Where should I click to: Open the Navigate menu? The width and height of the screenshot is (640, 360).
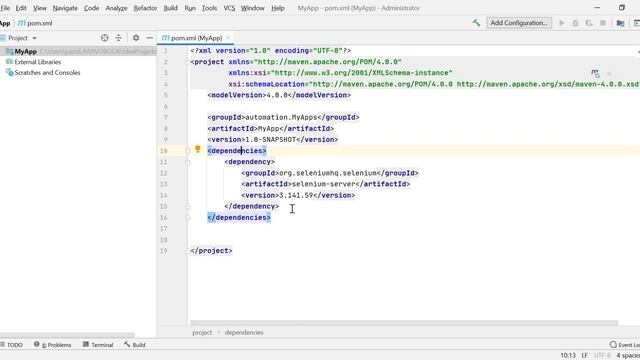[65, 8]
